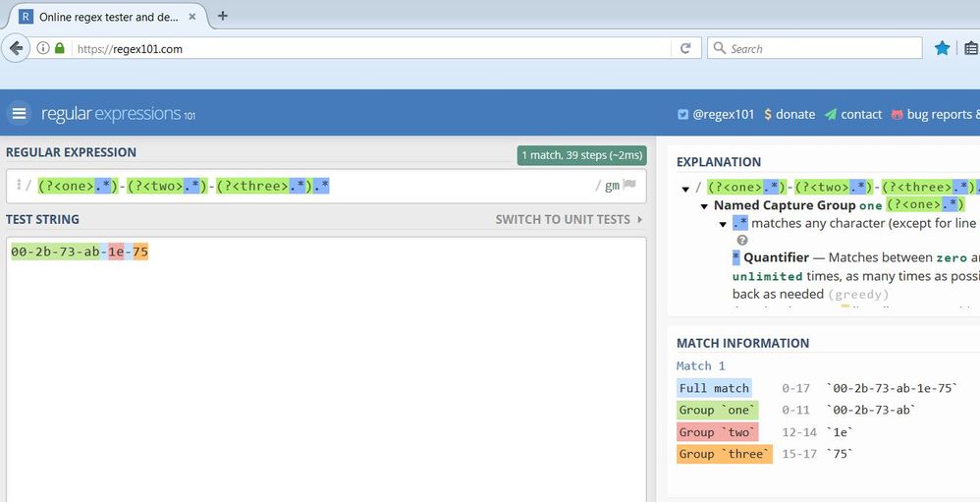Image resolution: width=980 pixels, height=502 pixels.
Task: Collapse the Named Capture Group one node
Action: (704, 206)
